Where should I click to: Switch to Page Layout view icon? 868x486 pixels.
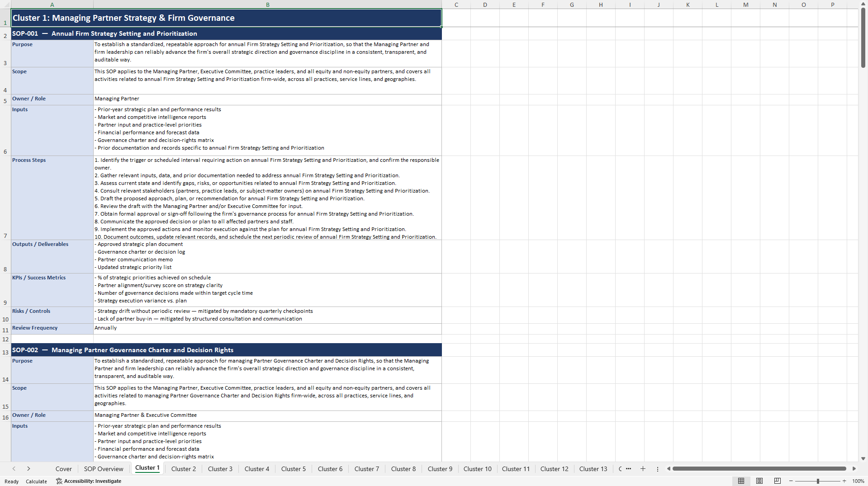(x=759, y=481)
